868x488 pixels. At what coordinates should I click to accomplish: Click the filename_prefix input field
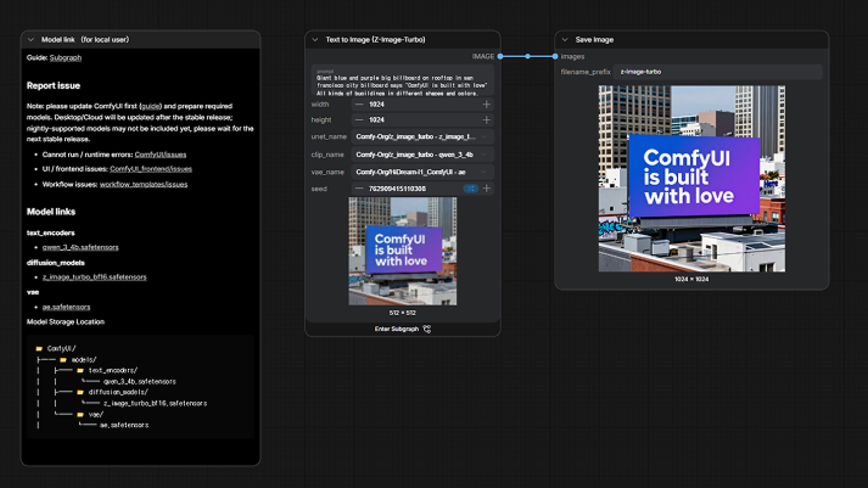(718, 72)
